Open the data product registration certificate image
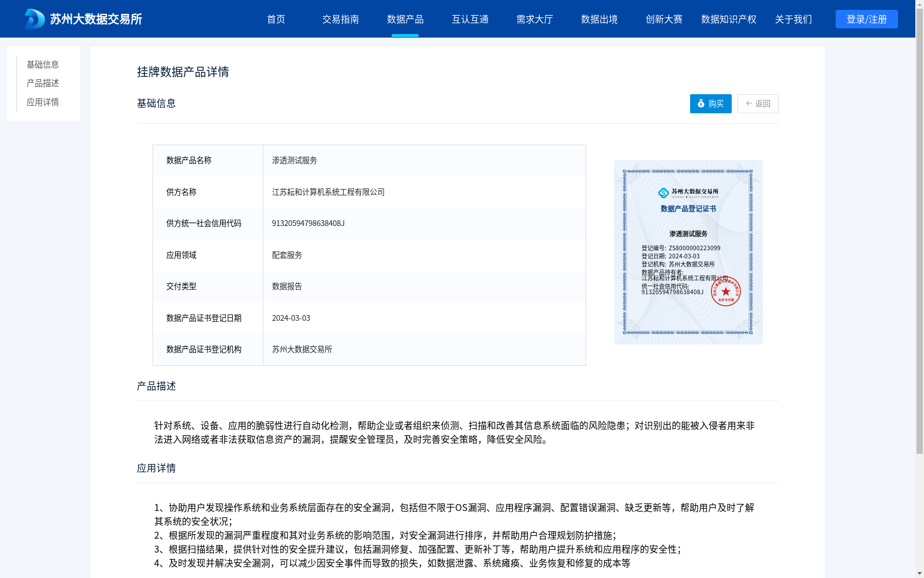This screenshot has height=578, width=924. tap(688, 252)
